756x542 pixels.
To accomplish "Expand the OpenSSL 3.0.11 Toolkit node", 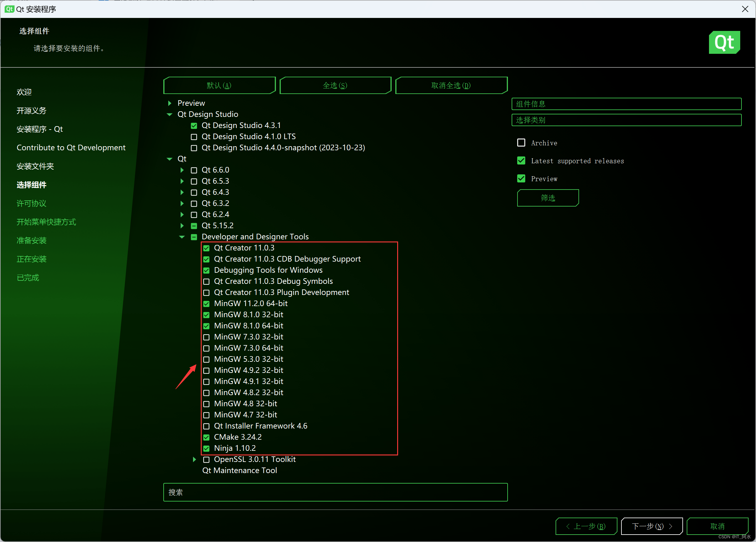I will [194, 460].
